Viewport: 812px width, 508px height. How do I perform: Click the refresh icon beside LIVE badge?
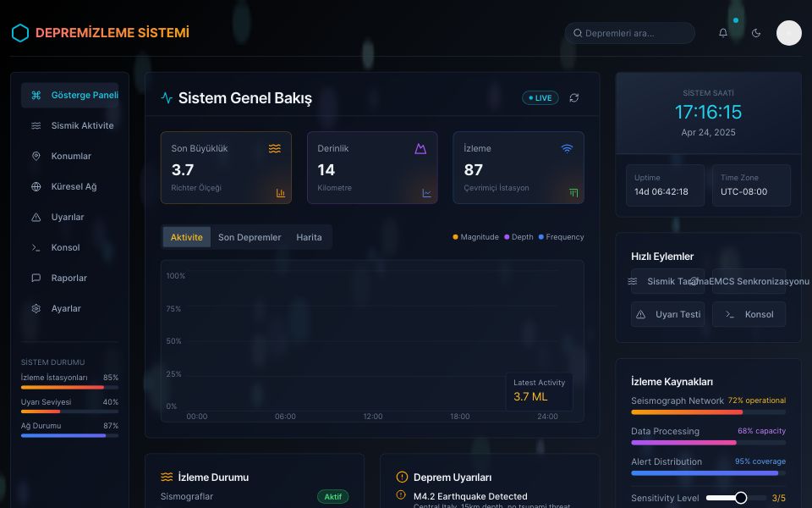coord(574,98)
